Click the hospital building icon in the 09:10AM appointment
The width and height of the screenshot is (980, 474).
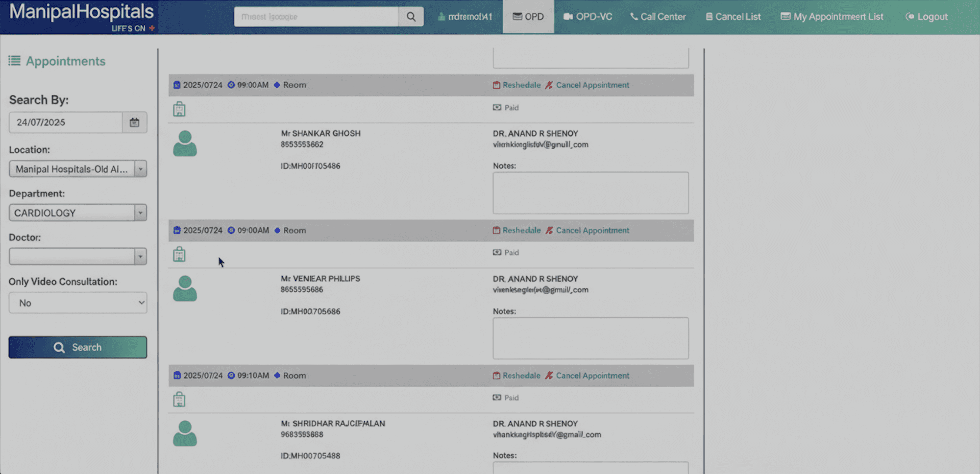179,399
